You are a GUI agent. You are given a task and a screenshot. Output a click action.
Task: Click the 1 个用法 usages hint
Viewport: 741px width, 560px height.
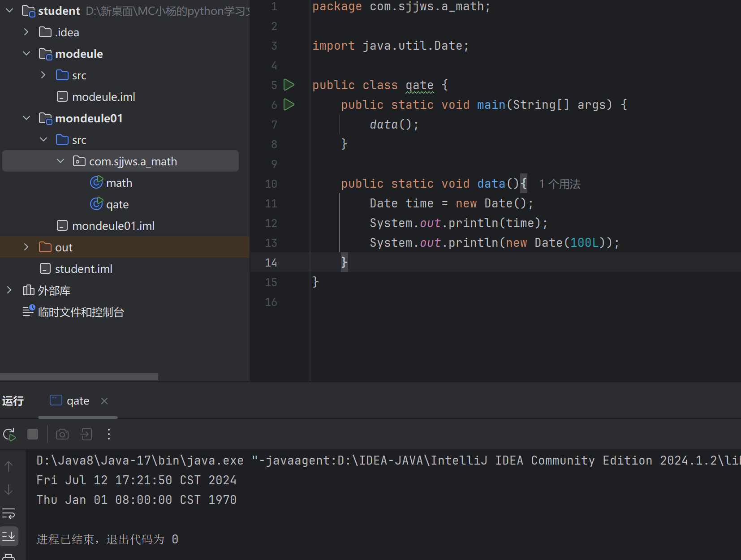[560, 184]
